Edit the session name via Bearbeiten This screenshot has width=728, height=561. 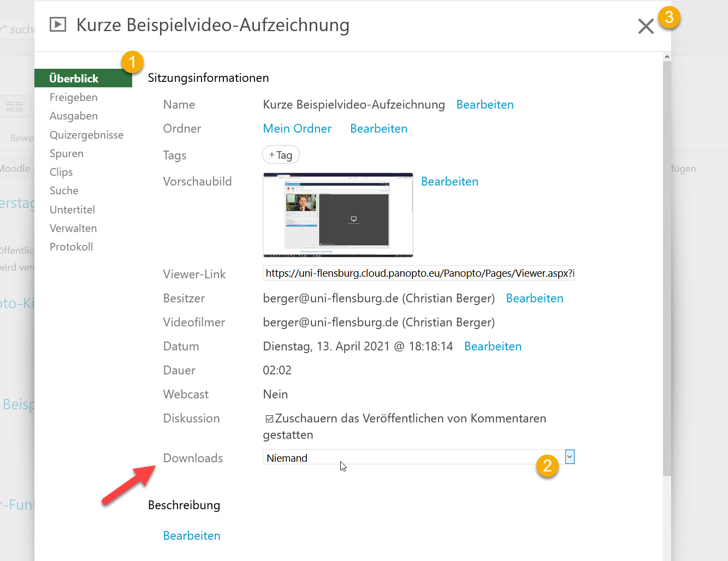point(484,105)
